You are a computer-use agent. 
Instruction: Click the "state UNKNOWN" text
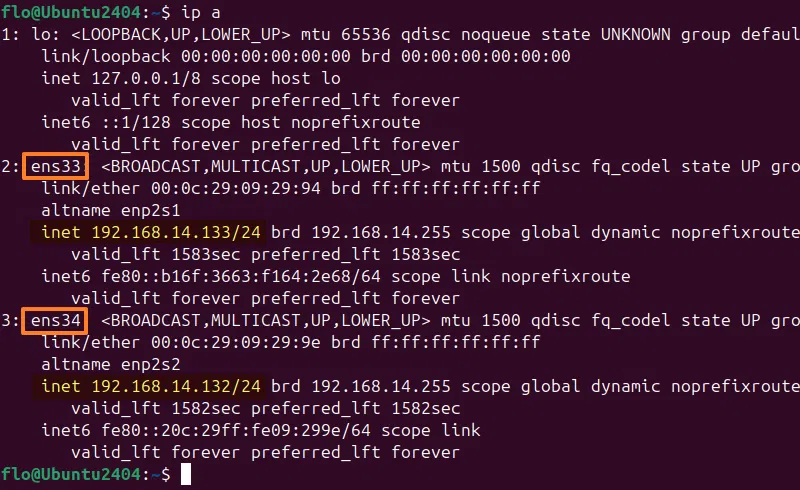coord(596,34)
